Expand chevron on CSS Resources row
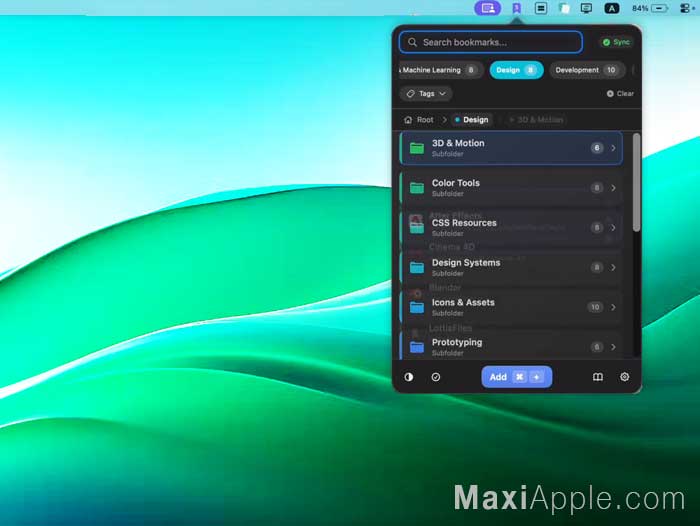Screen dimensions: 700x526 [x=613, y=228]
